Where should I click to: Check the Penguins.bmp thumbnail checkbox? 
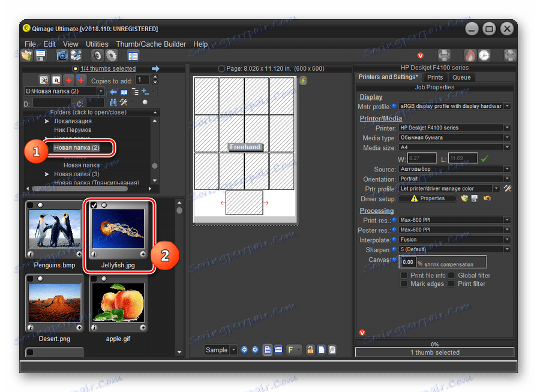[30, 205]
